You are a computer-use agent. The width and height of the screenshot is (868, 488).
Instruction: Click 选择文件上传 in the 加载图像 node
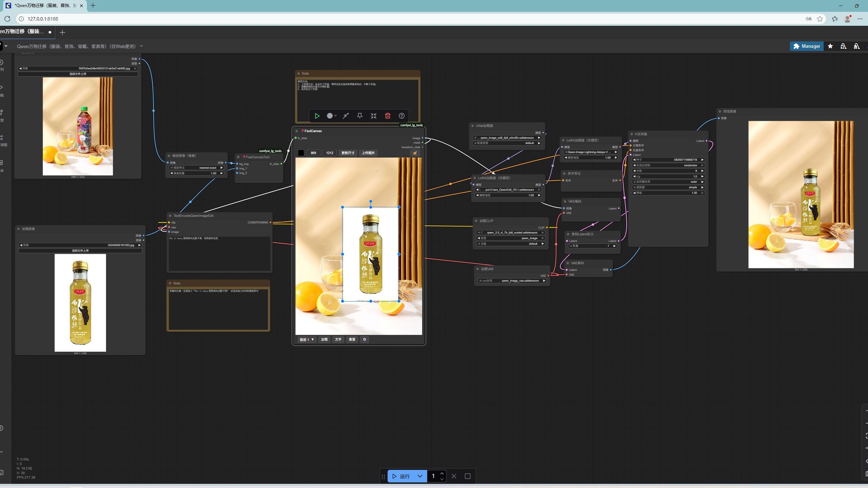tap(80, 251)
